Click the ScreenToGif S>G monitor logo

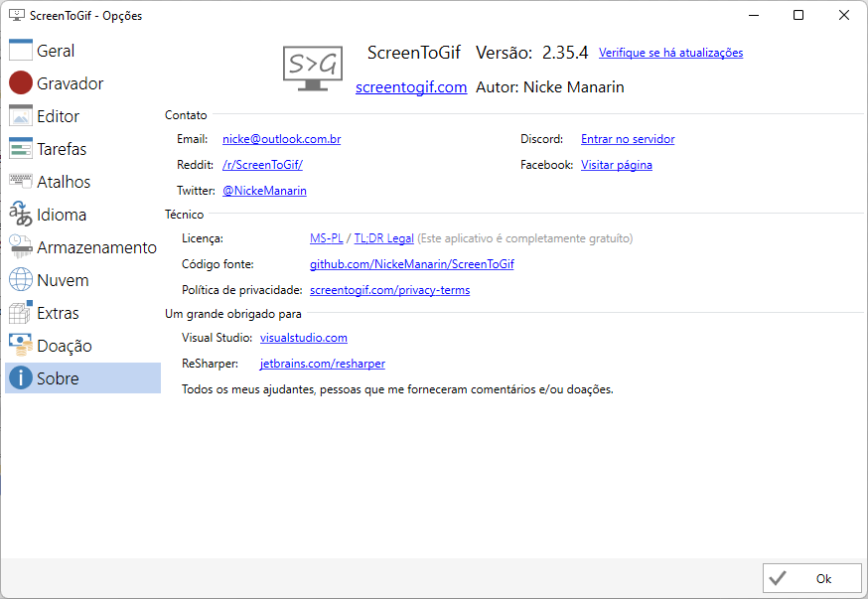(313, 69)
